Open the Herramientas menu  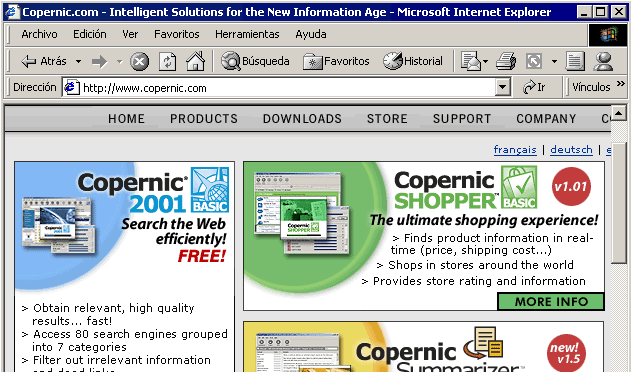pyautogui.click(x=247, y=34)
